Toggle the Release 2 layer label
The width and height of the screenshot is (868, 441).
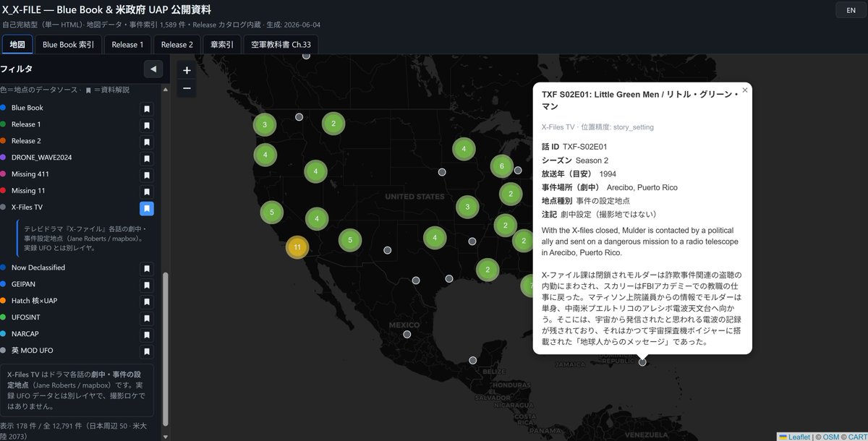tap(26, 141)
